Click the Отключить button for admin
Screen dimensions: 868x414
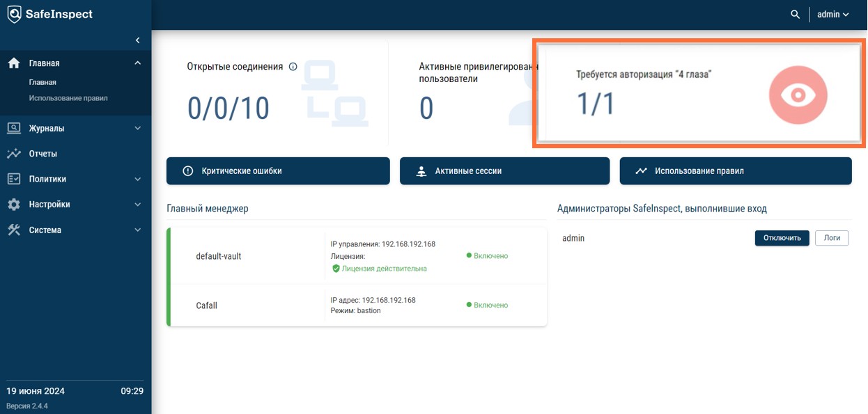pyautogui.click(x=782, y=238)
